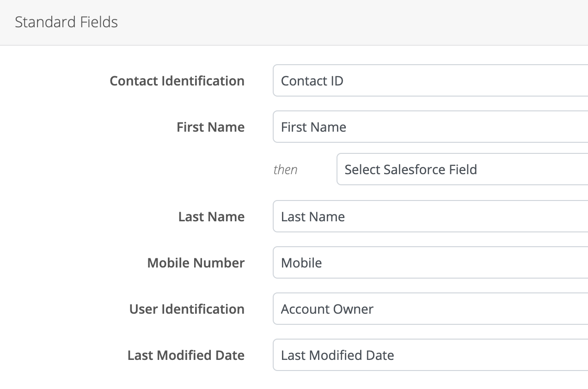Click the 'Last Name' value inside its box
Screen dimensions: 588x389
pos(313,217)
